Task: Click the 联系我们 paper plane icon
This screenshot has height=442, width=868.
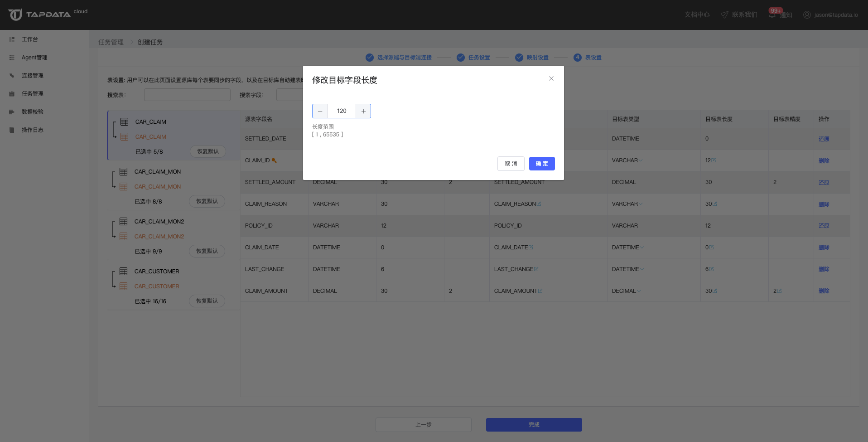Action: click(724, 15)
